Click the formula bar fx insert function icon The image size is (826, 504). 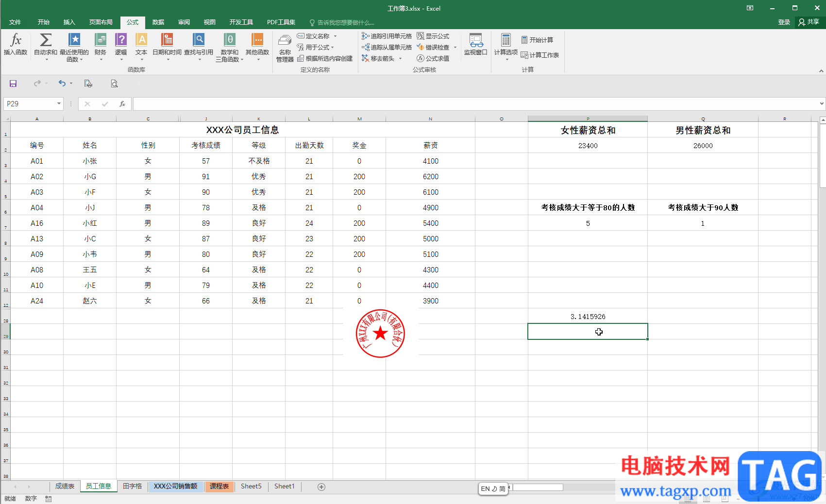pyautogui.click(x=122, y=103)
